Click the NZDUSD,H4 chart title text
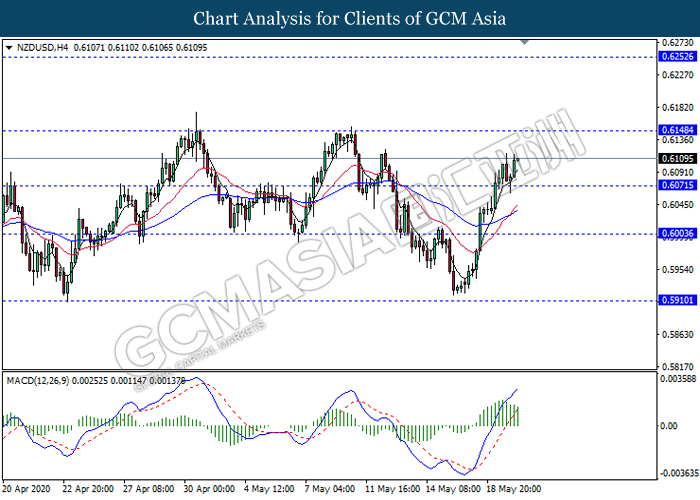This screenshot has width=700, height=500. 42,48
